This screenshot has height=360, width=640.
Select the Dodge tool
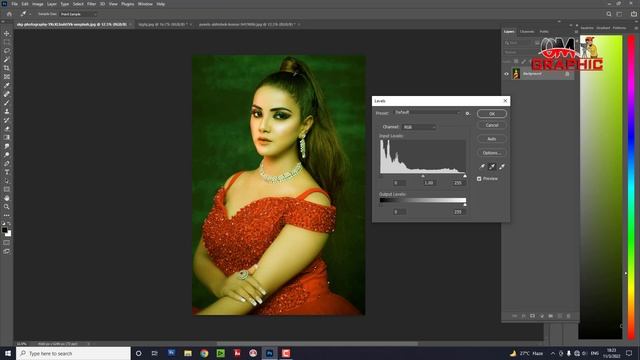click(x=7, y=155)
